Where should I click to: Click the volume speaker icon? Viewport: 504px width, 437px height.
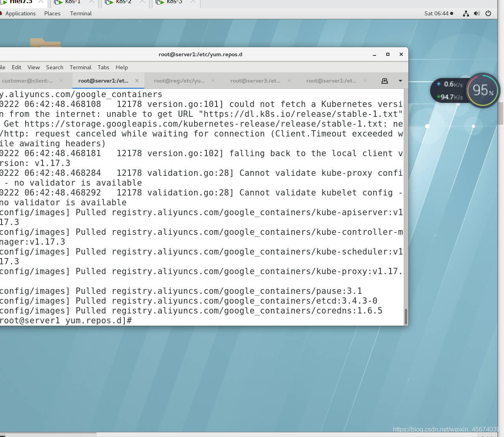point(477,13)
